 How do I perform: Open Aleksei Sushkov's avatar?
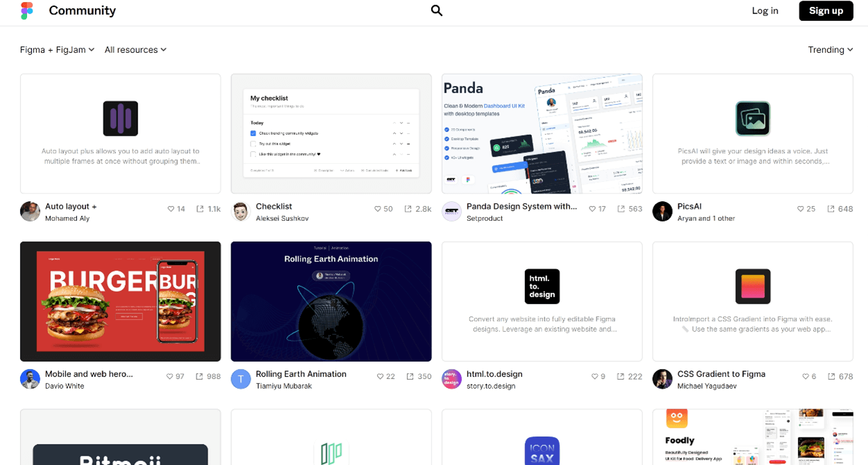(x=241, y=212)
